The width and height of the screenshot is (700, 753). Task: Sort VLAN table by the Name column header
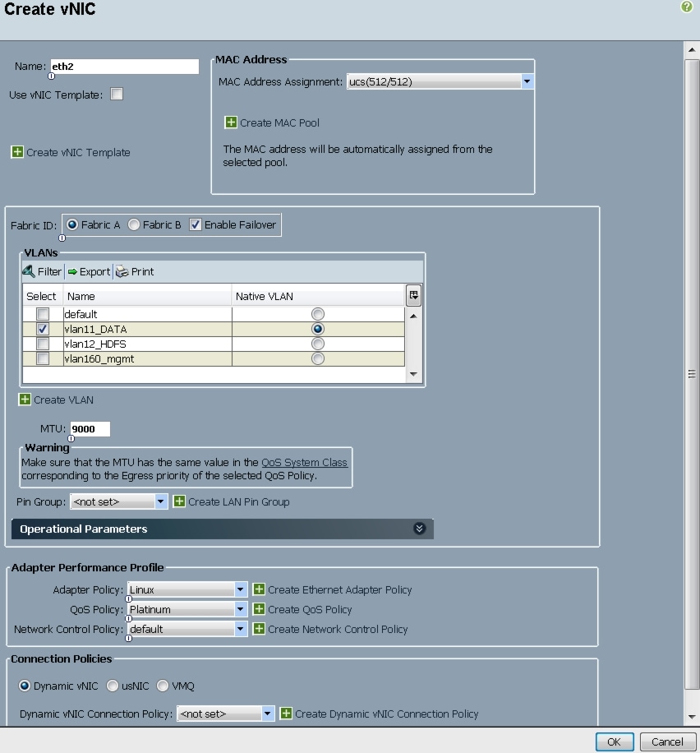point(147,296)
